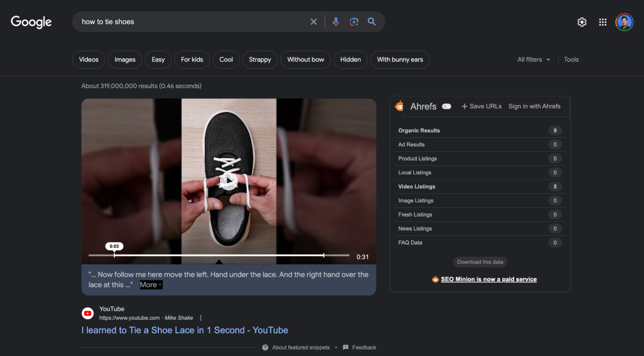The height and width of the screenshot is (356, 644).
Task: Click the Local Listings row
Action: pos(480,173)
